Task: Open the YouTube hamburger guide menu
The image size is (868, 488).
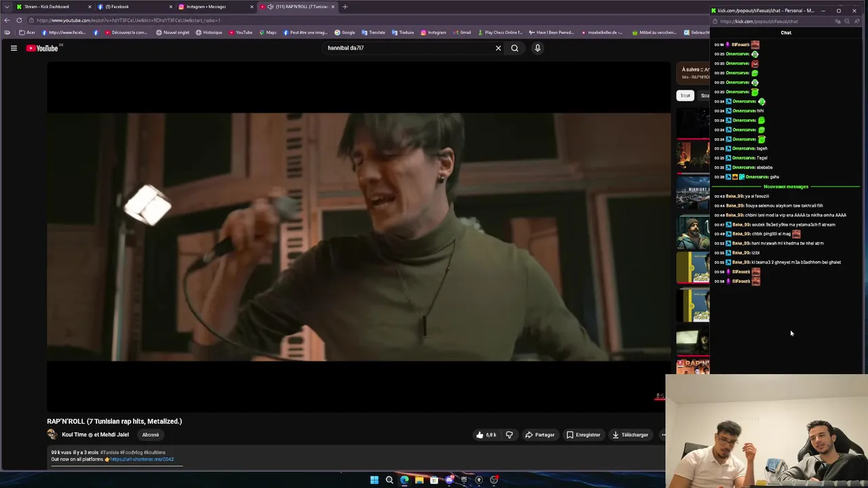Action: click(14, 48)
